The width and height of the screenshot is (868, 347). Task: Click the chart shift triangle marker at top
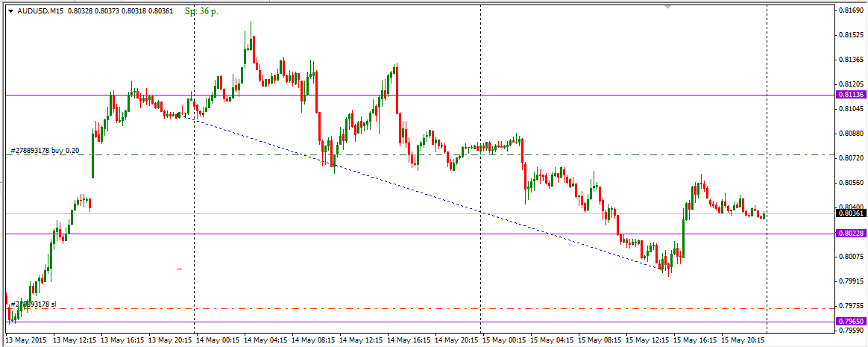point(668,7)
